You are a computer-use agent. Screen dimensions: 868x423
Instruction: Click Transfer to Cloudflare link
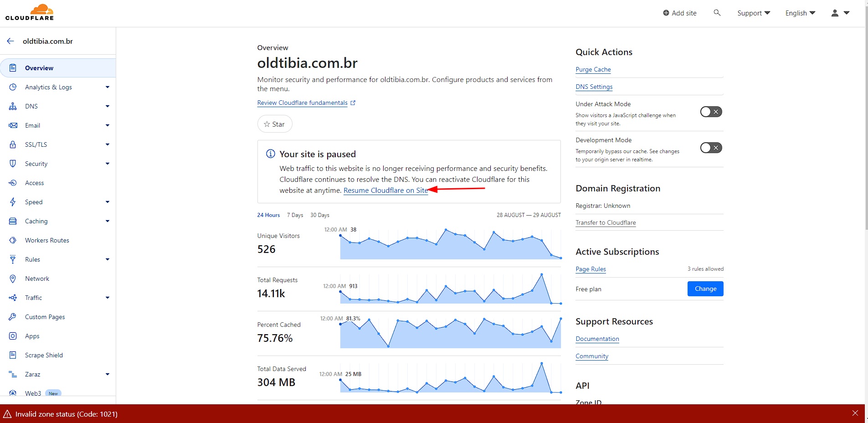606,222
